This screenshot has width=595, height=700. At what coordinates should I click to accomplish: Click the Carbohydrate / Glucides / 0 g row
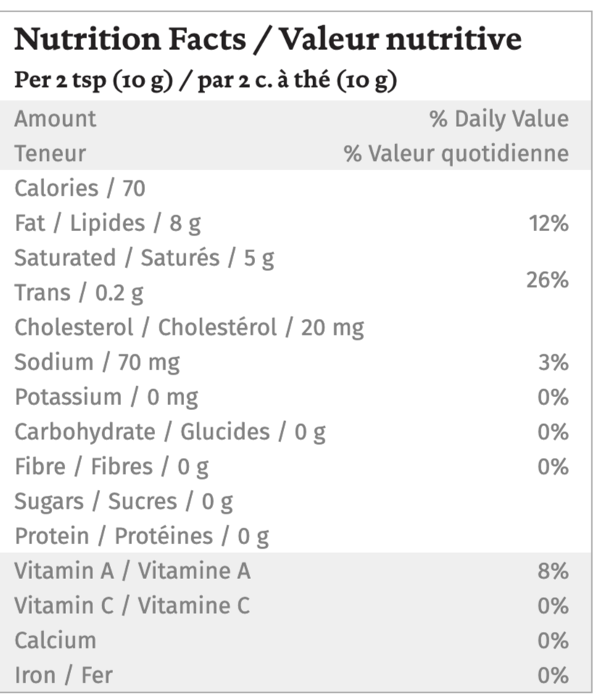[170, 432]
